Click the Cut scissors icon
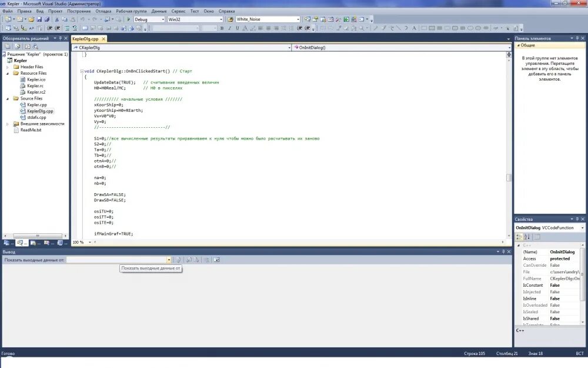The image size is (588, 368). pos(57,19)
